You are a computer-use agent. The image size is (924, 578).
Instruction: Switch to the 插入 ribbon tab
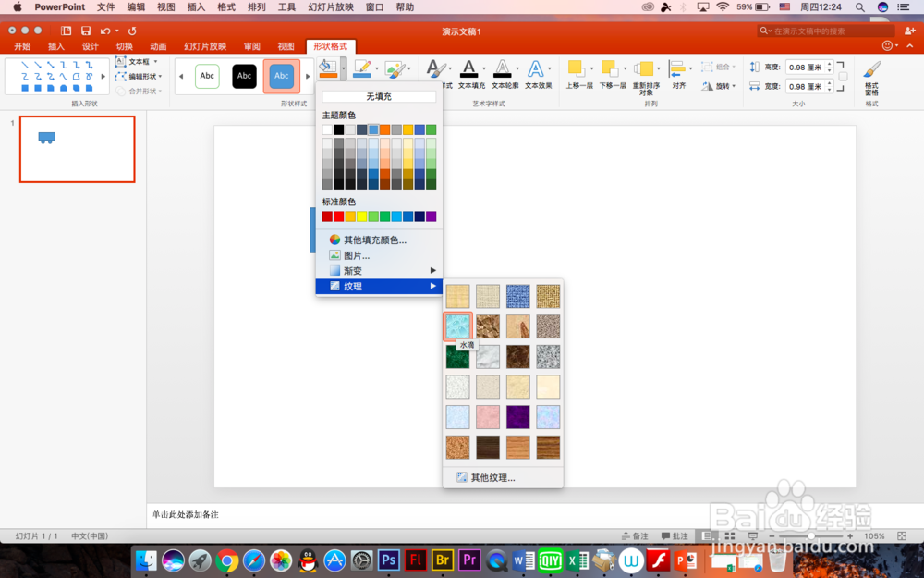[56, 46]
